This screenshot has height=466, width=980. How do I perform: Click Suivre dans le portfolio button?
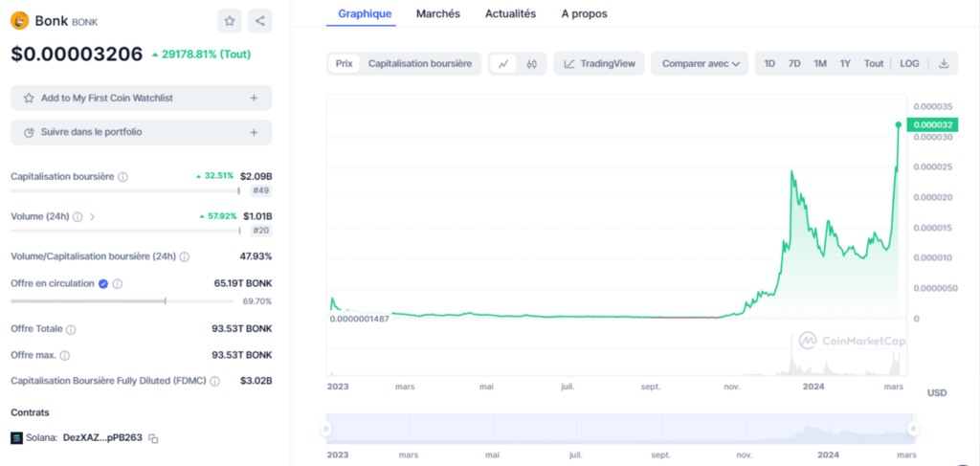click(142, 132)
